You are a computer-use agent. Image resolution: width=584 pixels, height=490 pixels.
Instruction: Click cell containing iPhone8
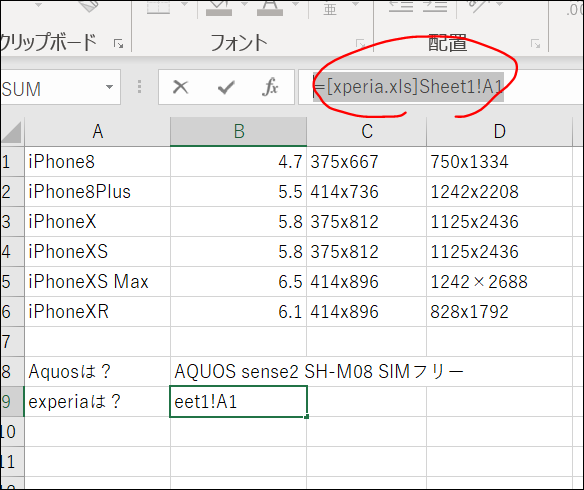(x=98, y=162)
